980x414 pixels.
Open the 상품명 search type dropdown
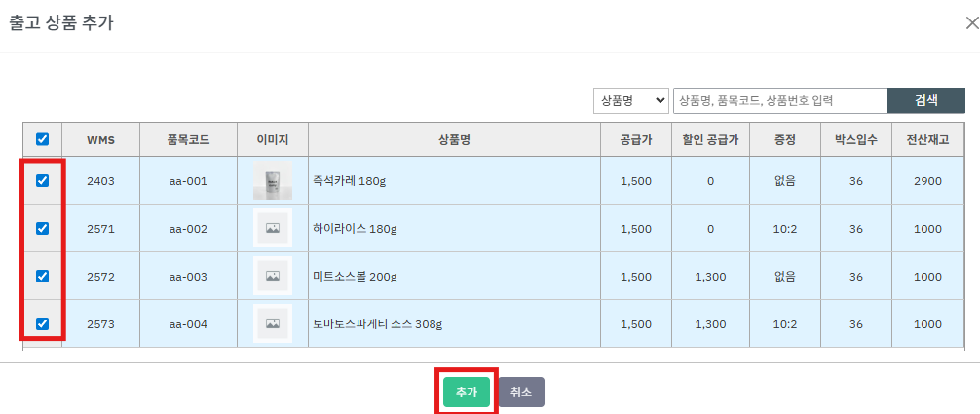coord(630,100)
